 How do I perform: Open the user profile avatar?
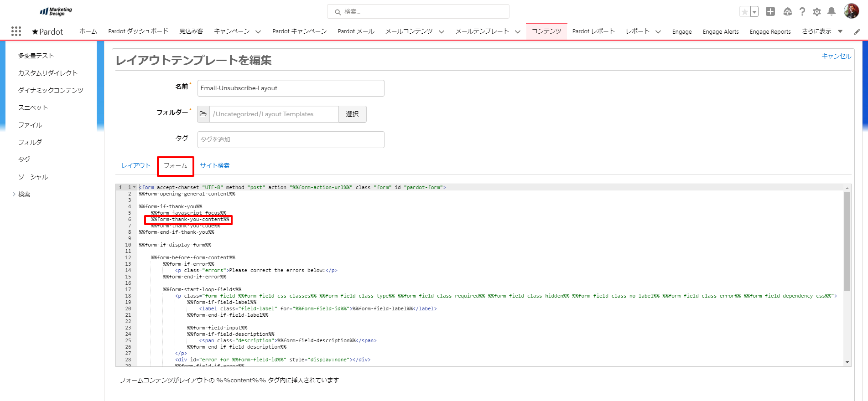point(851,11)
